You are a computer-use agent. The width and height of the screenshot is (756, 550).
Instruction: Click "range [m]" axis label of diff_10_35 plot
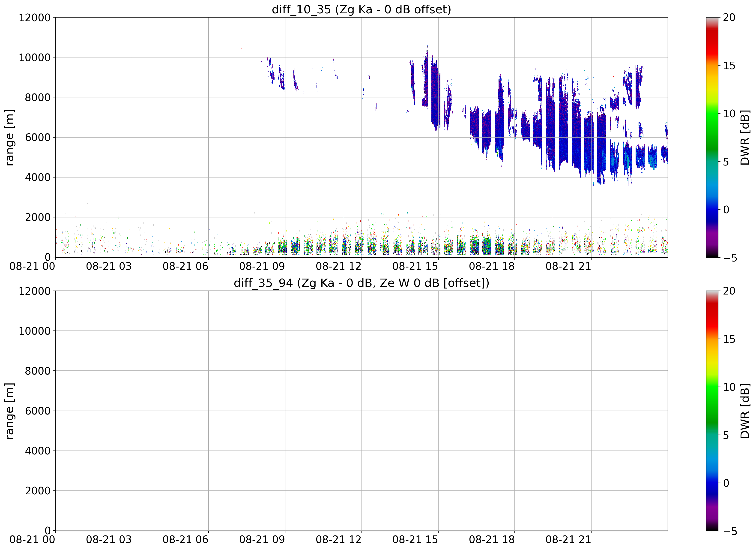pyautogui.click(x=10, y=137)
